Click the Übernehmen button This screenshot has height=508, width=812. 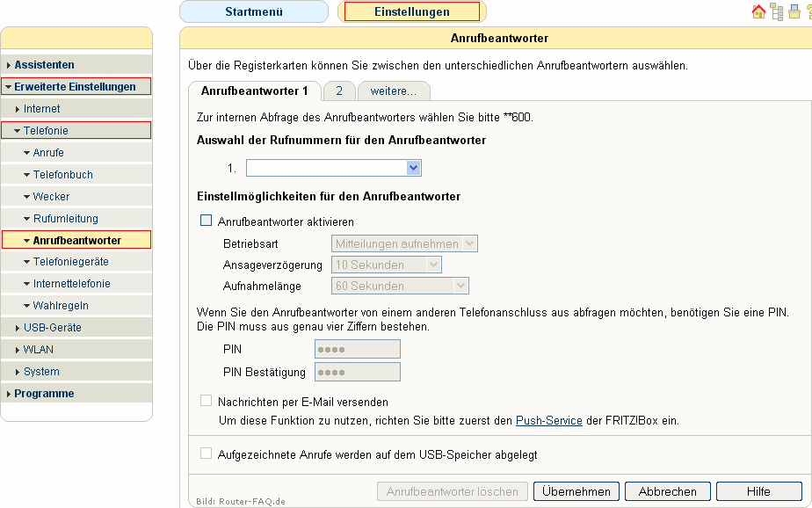(x=576, y=491)
